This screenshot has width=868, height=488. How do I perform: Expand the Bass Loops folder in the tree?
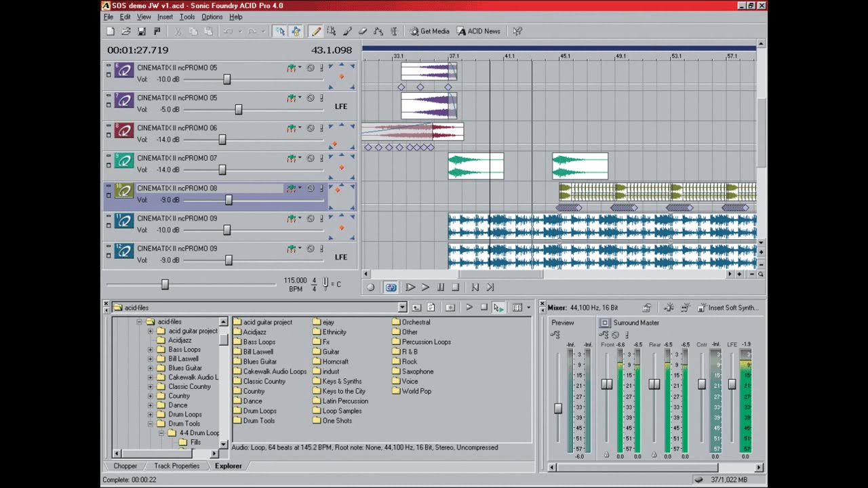150,350
